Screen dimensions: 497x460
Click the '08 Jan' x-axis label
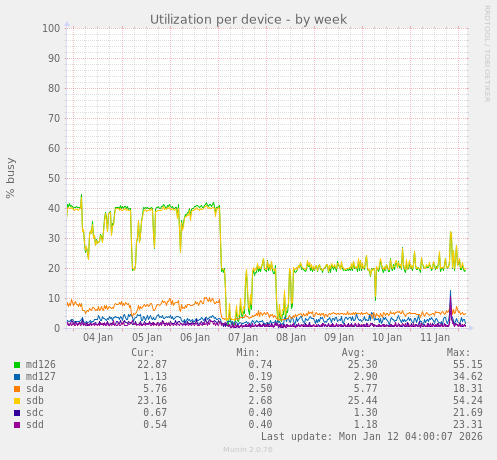[291, 337]
